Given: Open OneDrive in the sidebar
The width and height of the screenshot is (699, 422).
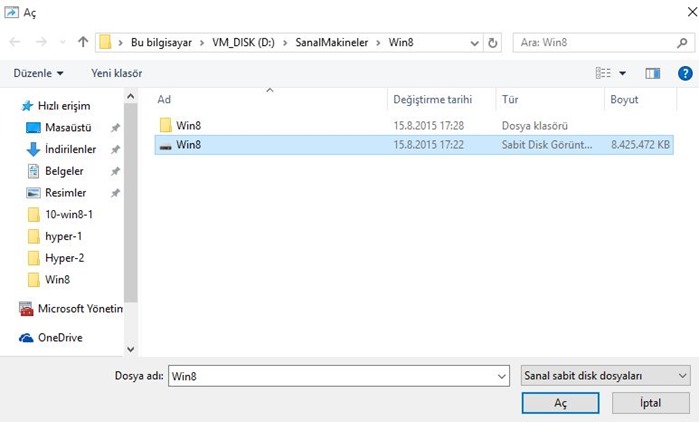Looking at the screenshot, I should [x=60, y=338].
